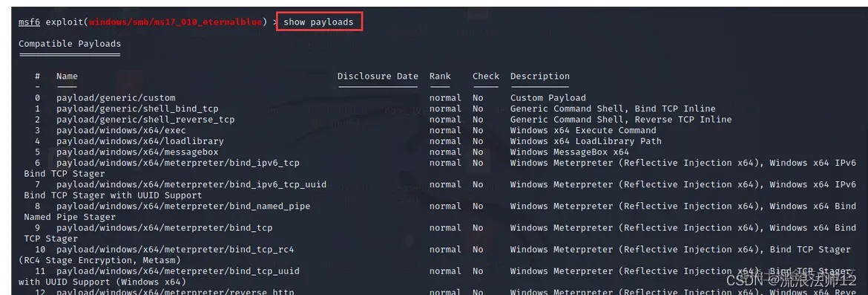Click the 'Compatible Payloads' heading
Image resolution: width=868 pixels, height=295 pixels.
[70, 44]
